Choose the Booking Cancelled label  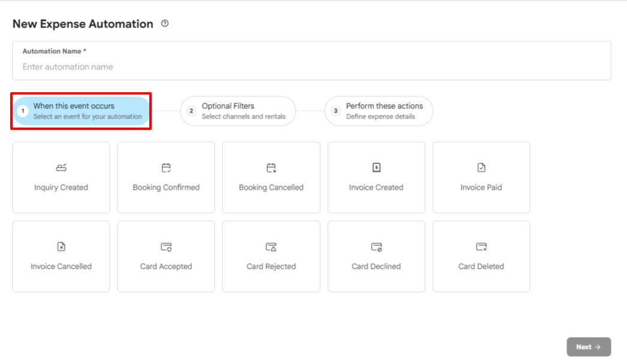click(x=271, y=187)
